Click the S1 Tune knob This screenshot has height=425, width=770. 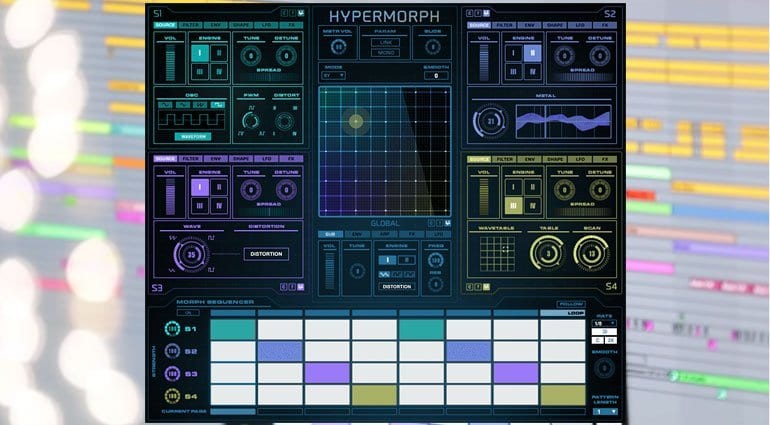pyautogui.click(x=251, y=56)
